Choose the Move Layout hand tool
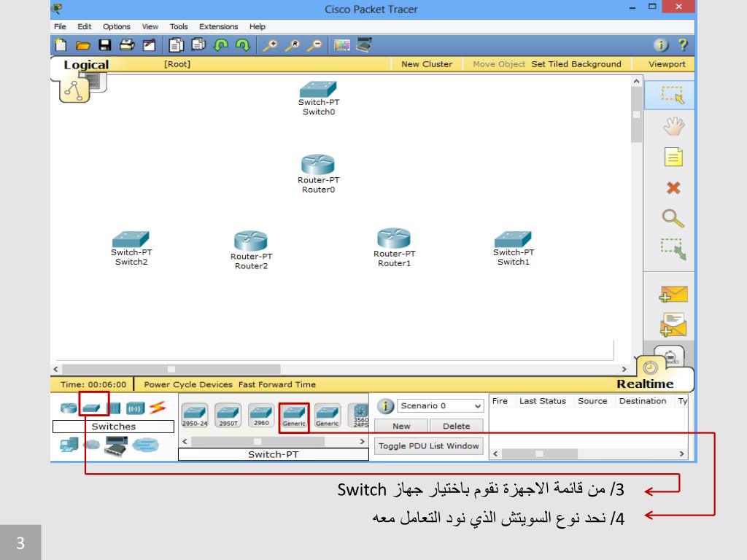 [673, 127]
